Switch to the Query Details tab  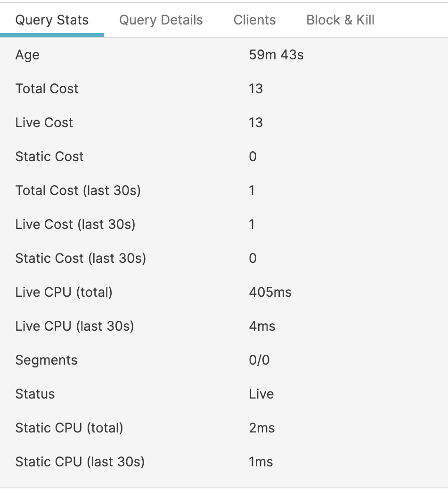click(x=162, y=20)
